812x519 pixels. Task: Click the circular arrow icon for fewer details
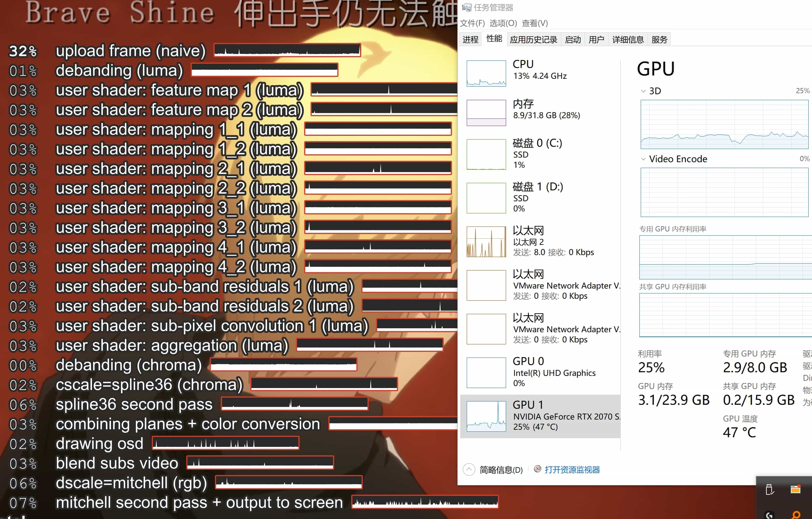click(x=469, y=469)
